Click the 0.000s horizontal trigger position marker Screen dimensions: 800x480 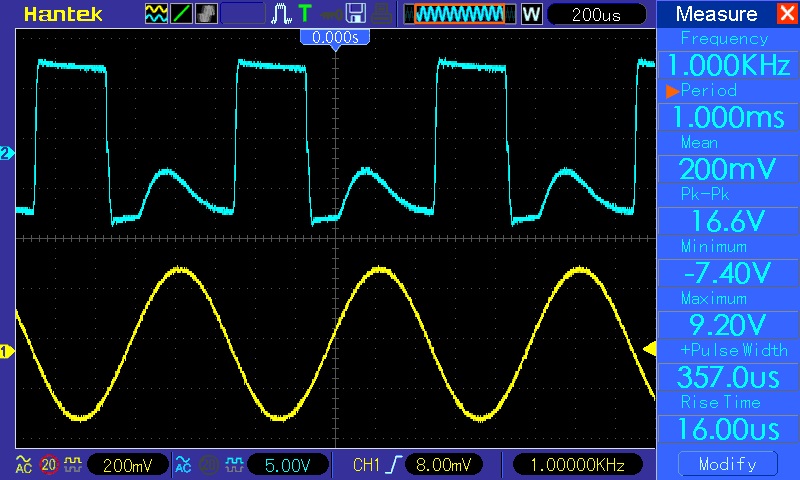tap(335, 37)
